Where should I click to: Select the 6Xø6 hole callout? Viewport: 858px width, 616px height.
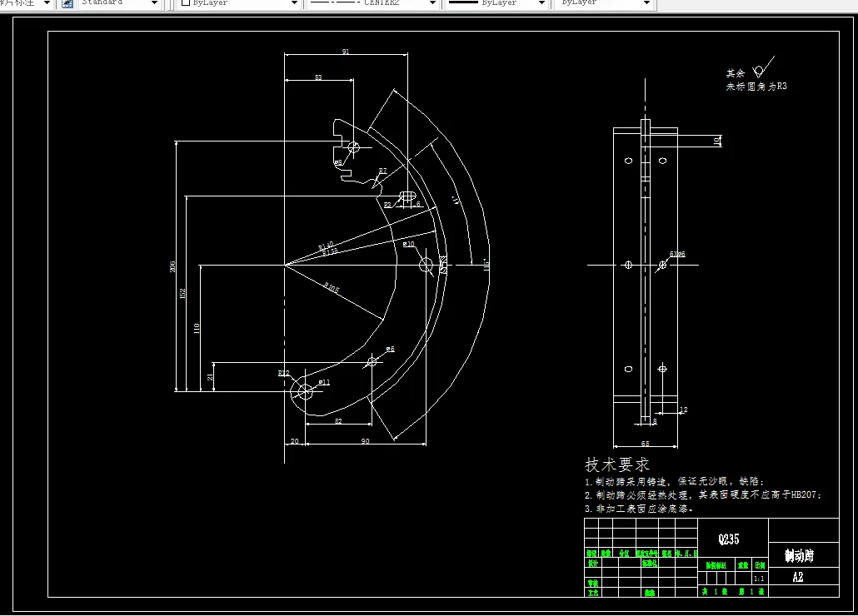click(677, 254)
